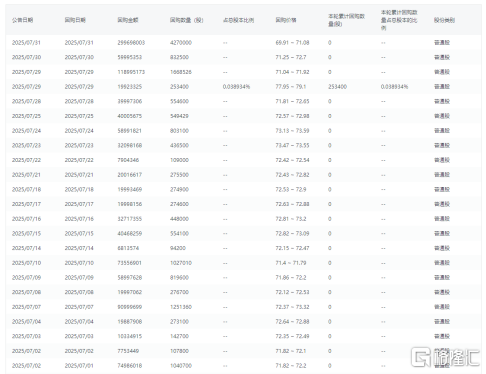Click the quantity cell 1040700
The image size is (486, 374).
(181, 365)
